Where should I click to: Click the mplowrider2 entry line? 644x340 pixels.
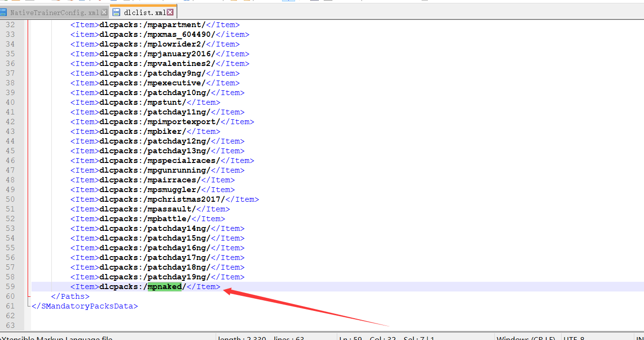pos(155,44)
